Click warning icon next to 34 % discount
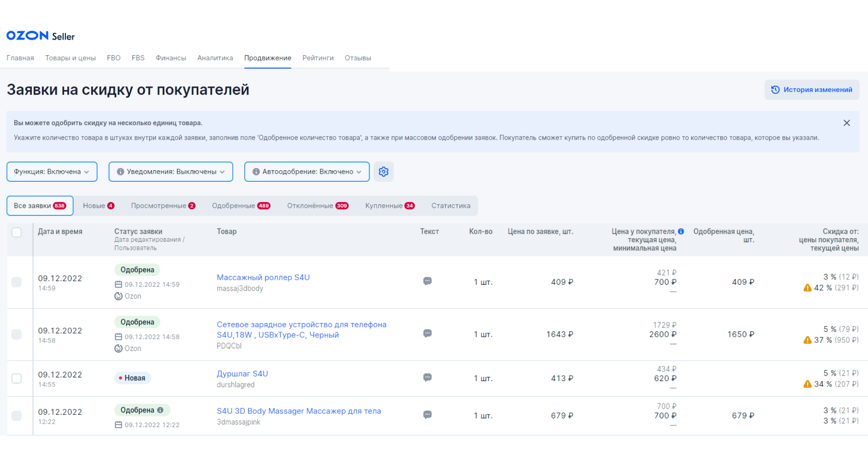The height and width of the screenshot is (467, 868). pos(807,384)
